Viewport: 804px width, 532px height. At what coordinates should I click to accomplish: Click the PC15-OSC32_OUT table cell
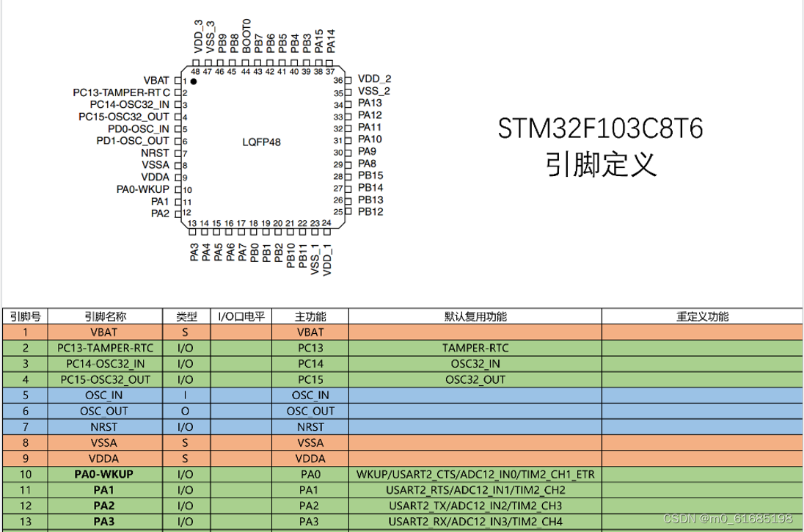(x=105, y=379)
